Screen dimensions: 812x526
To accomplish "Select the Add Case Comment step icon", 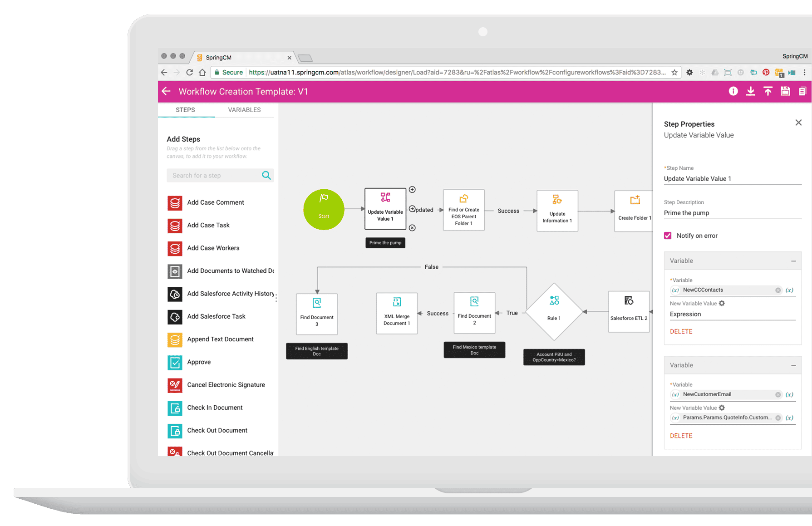I will pos(175,203).
